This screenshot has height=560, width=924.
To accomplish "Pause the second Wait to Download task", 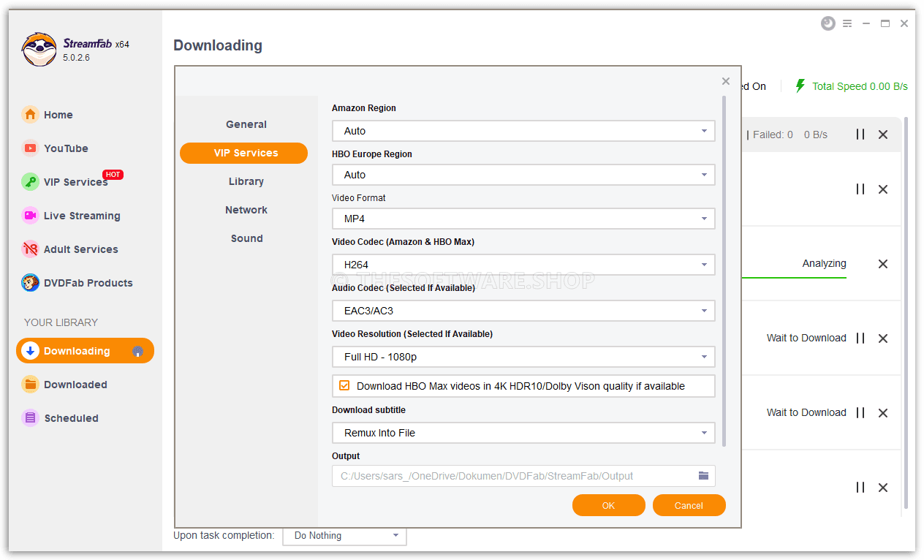I will [860, 413].
